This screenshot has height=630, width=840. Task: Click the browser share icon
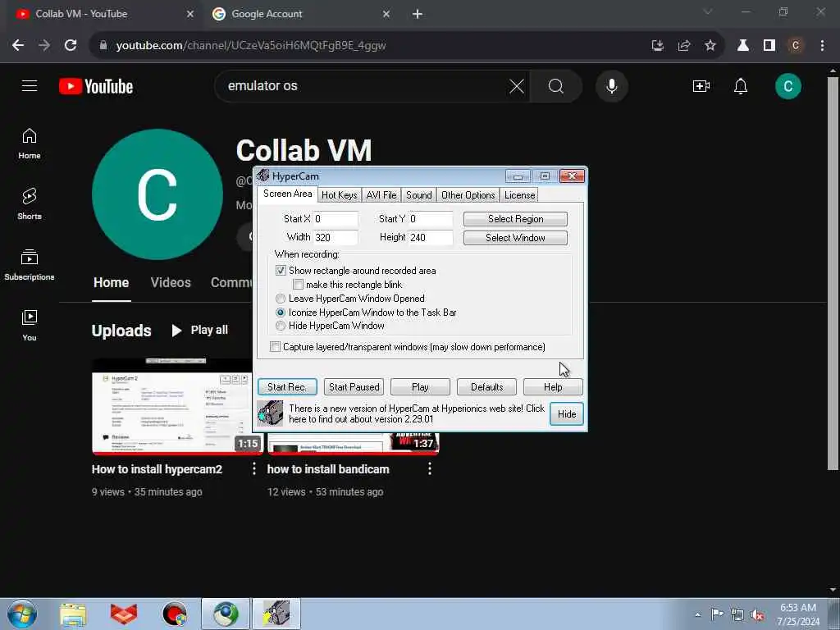click(684, 46)
